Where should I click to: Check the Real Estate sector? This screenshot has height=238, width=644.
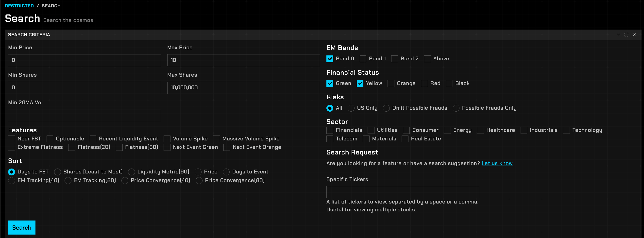tap(405, 139)
